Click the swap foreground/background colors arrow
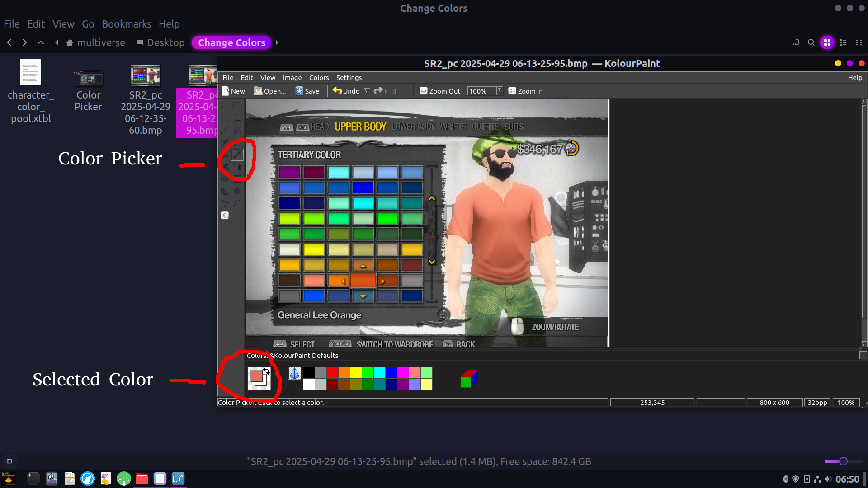This screenshot has width=868, height=488. tap(267, 371)
